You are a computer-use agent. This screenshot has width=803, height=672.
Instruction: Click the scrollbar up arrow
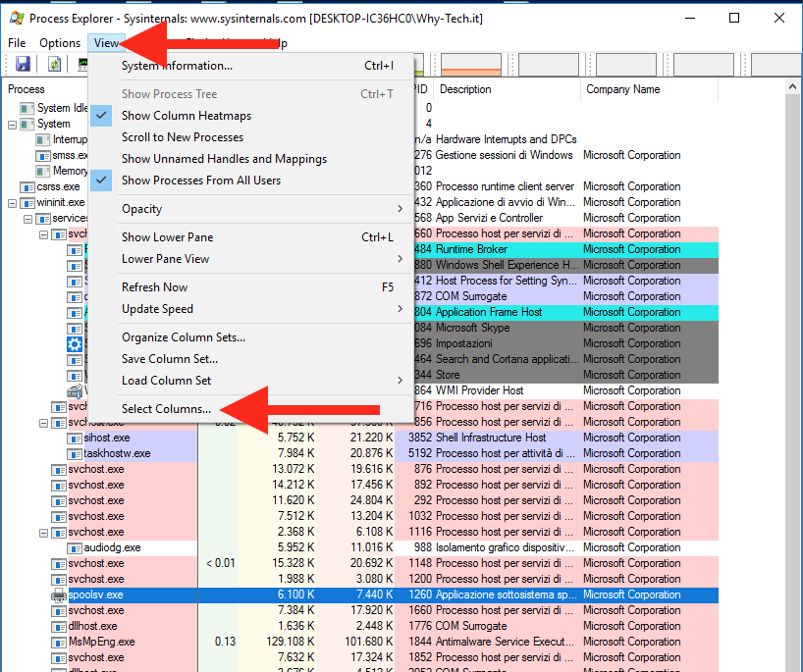[793, 87]
